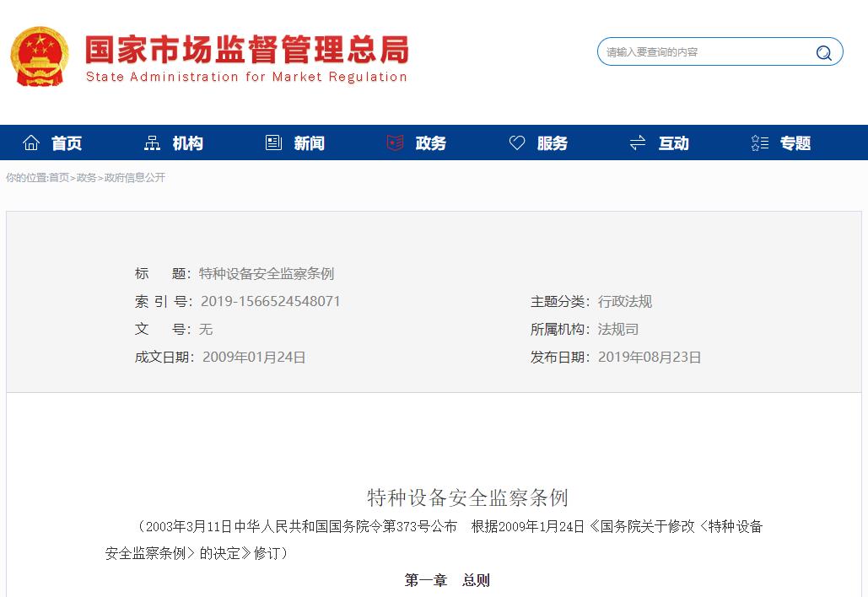Image resolution: width=868 pixels, height=597 pixels.
Task: Click 首页 link in the breadcrumb
Action: pyautogui.click(x=59, y=178)
